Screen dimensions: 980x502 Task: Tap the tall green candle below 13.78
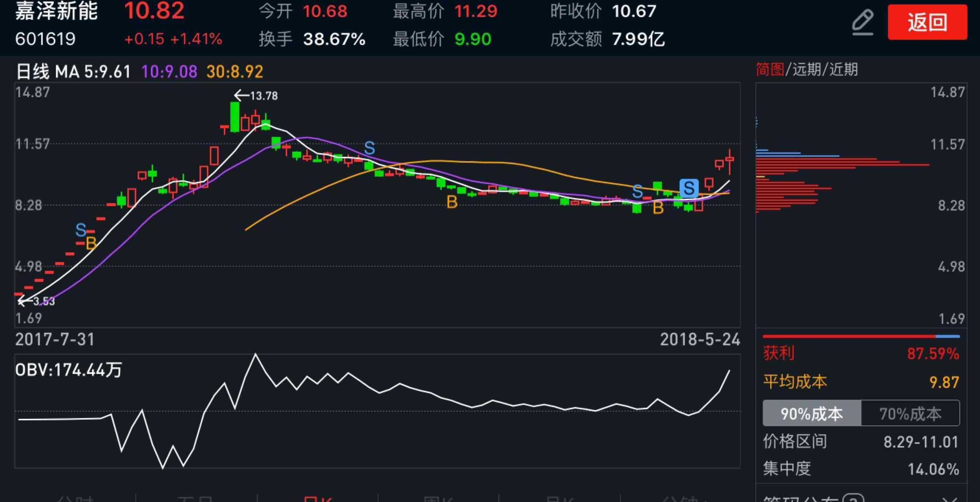tap(235, 117)
